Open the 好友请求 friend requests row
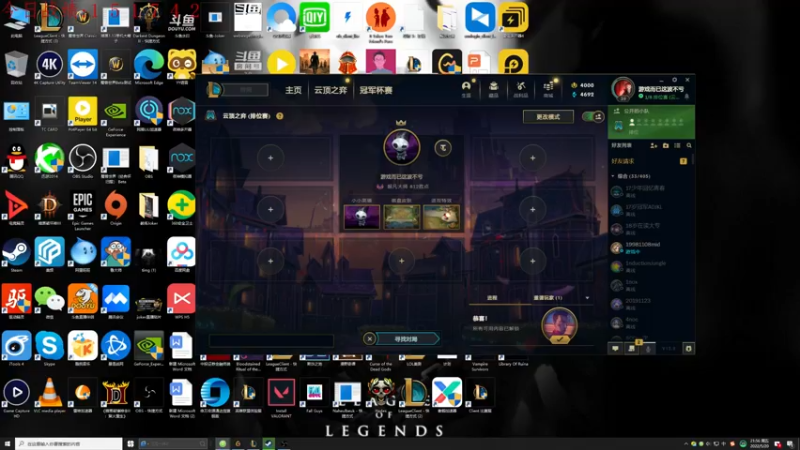Screen dimensions: 800x450 [649, 161]
